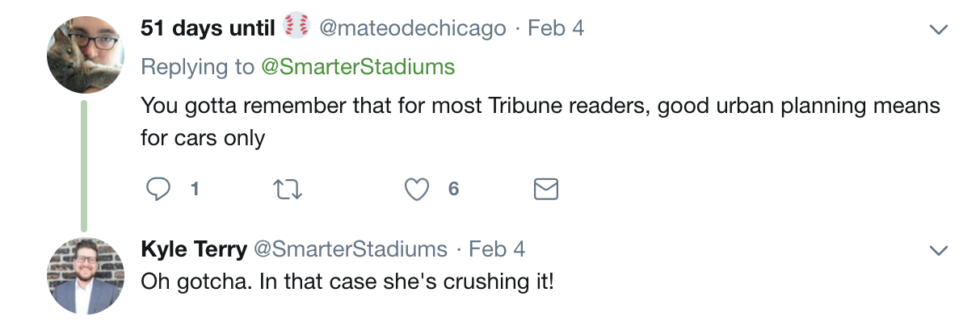
Task: Retweet the mateodechicago tweet
Action: 287,189
